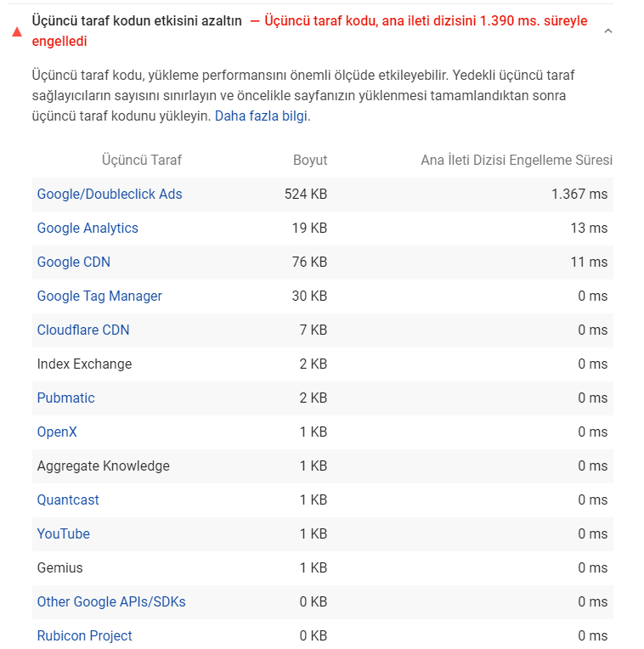Open the Daha fazla bilgi link

(x=261, y=116)
